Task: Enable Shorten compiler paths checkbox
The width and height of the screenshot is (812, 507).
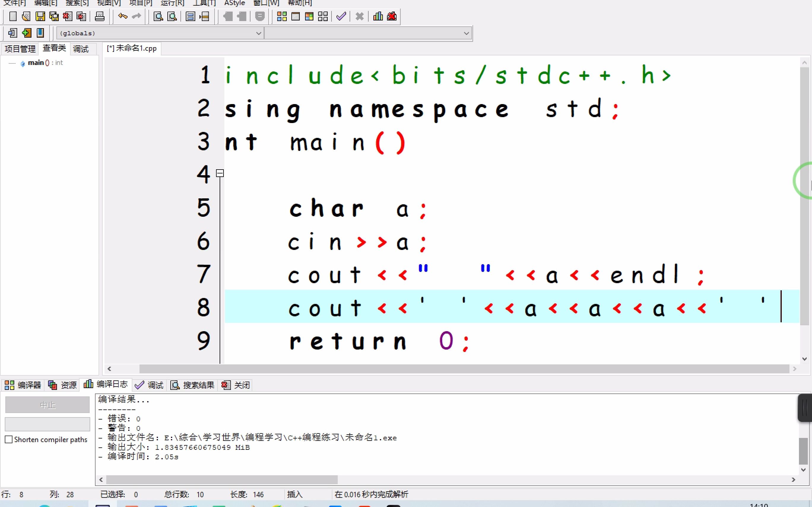Action: [9, 439]
